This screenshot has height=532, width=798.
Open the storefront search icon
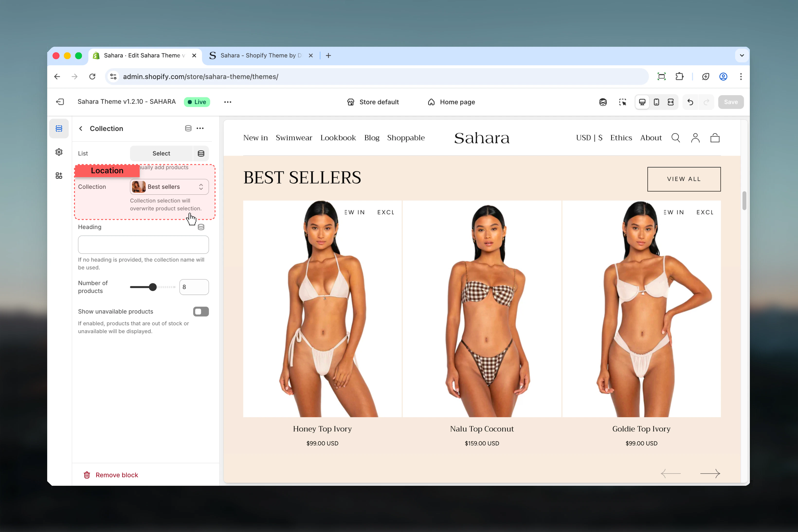676,138
